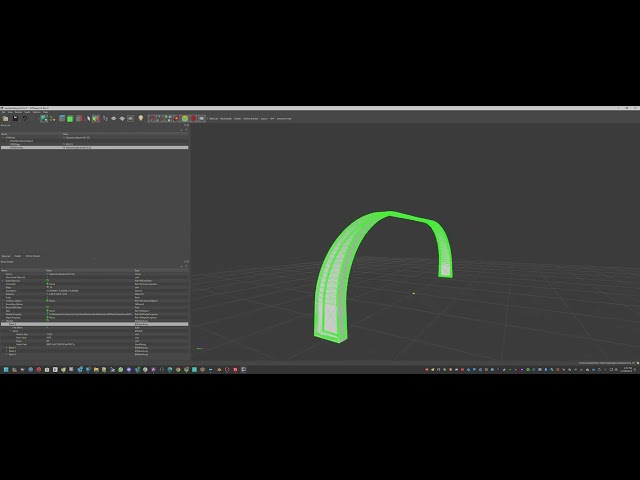
Task: Open a file with the folder icon
Action: pyautogui.click(x=5, y=118)
